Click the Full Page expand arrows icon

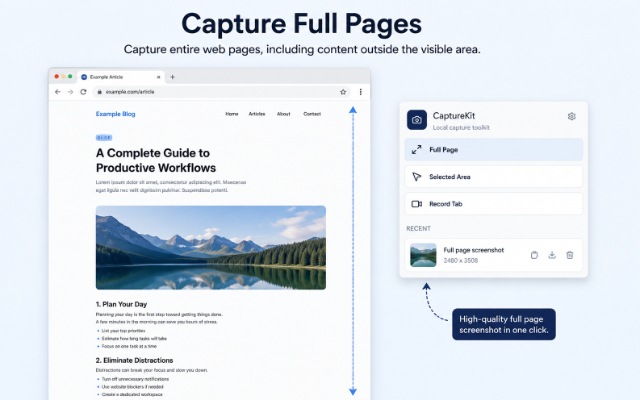416,150
